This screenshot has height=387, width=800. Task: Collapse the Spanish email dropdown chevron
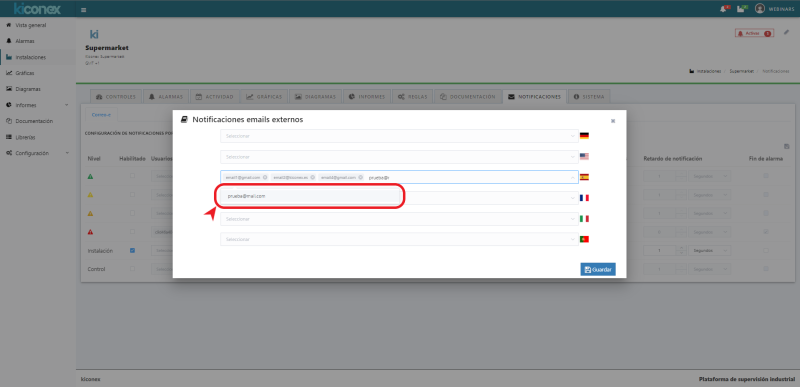[573, 177]
